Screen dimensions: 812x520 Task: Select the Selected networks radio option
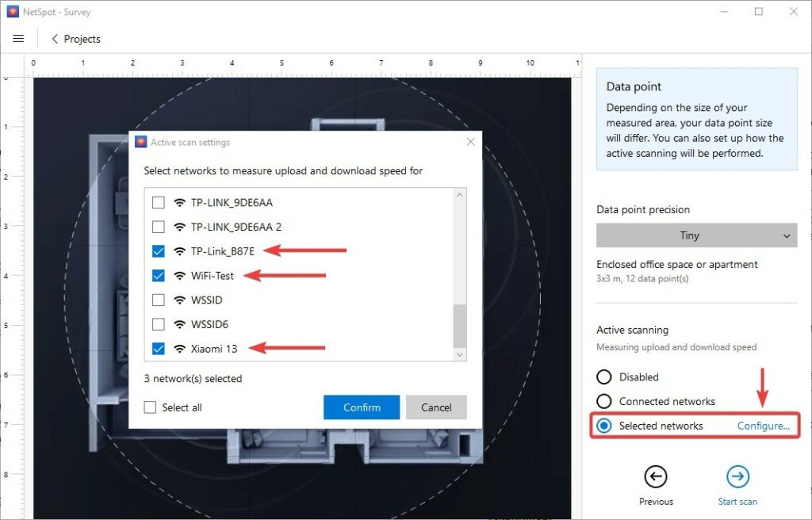click(x=604, y=426)
